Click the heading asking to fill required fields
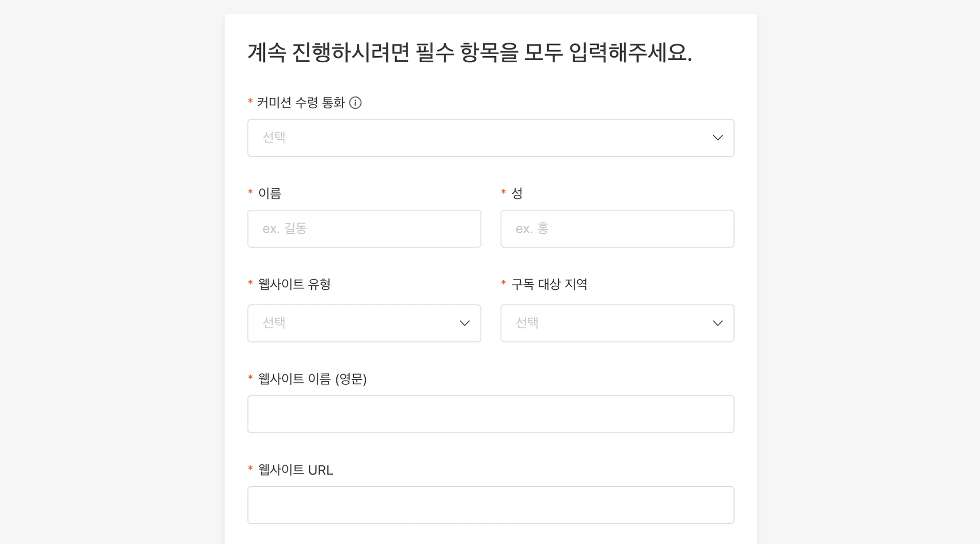 point(471,53)
